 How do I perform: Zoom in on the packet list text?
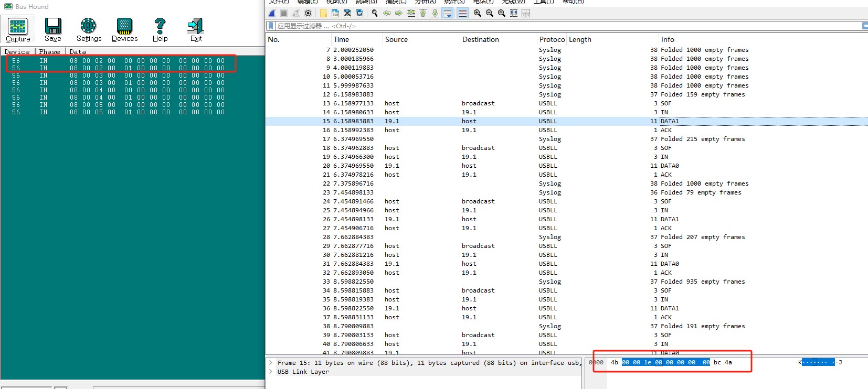tap(478, 13)
